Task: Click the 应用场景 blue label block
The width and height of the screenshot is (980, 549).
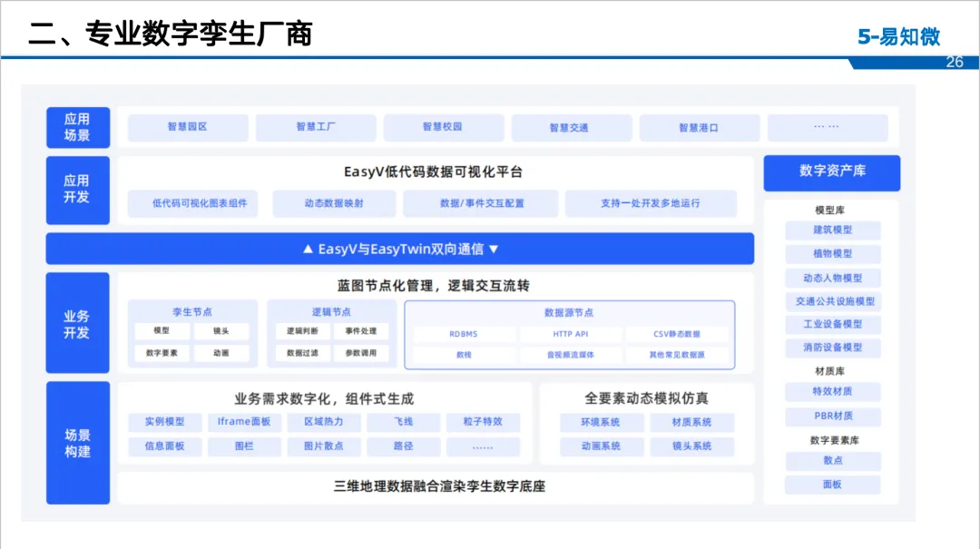Action: (77, 128)
